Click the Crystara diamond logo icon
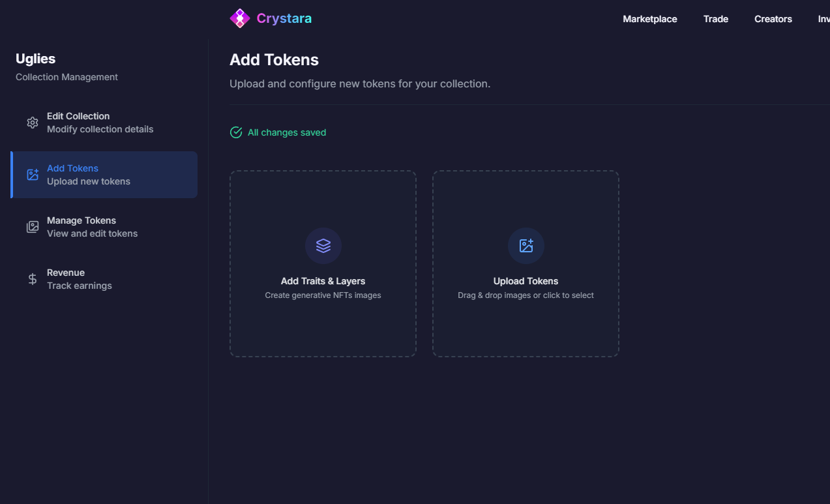Image resolution: width=830 pixels, height=504 pixels. tap(240, 18)
